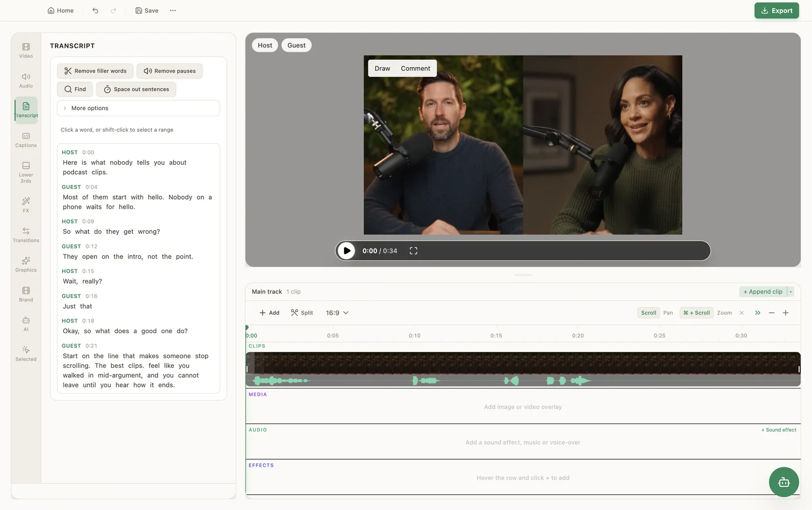Open the AI sidebar panel
The width and height of the screenshot is (812, 510).
coord(26,324)
